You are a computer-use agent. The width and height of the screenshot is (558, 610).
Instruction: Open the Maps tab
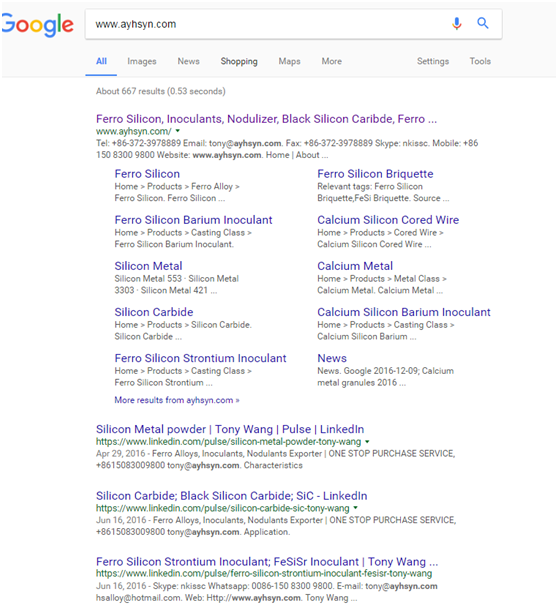coord(289,61)
